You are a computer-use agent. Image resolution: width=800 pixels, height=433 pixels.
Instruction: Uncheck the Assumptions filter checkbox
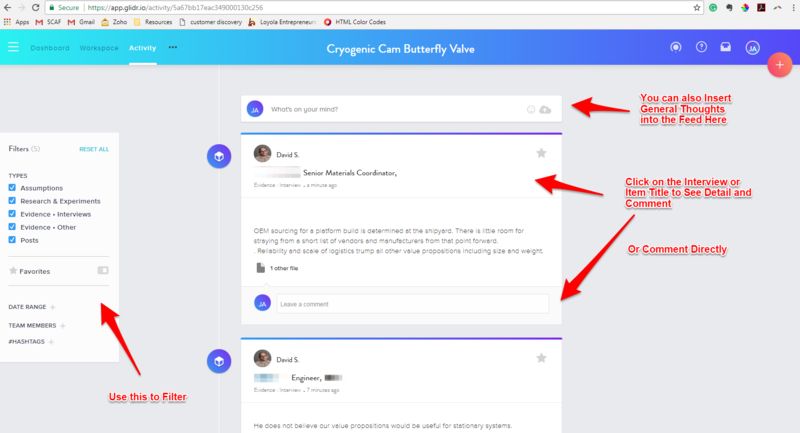(x=12, y=188)
